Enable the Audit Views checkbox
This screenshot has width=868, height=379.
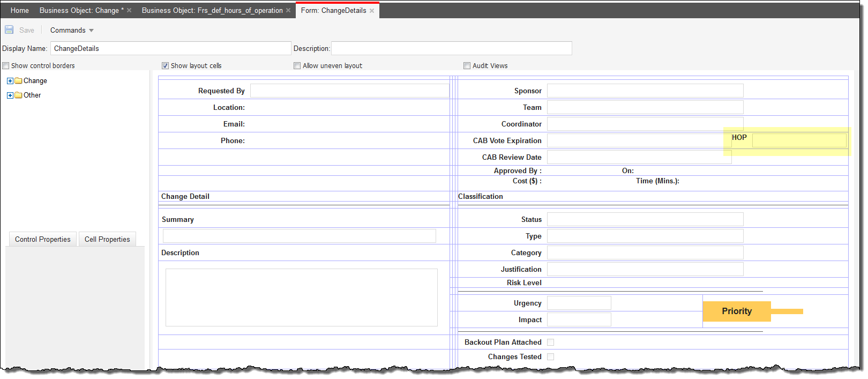[x=467, y=66]
